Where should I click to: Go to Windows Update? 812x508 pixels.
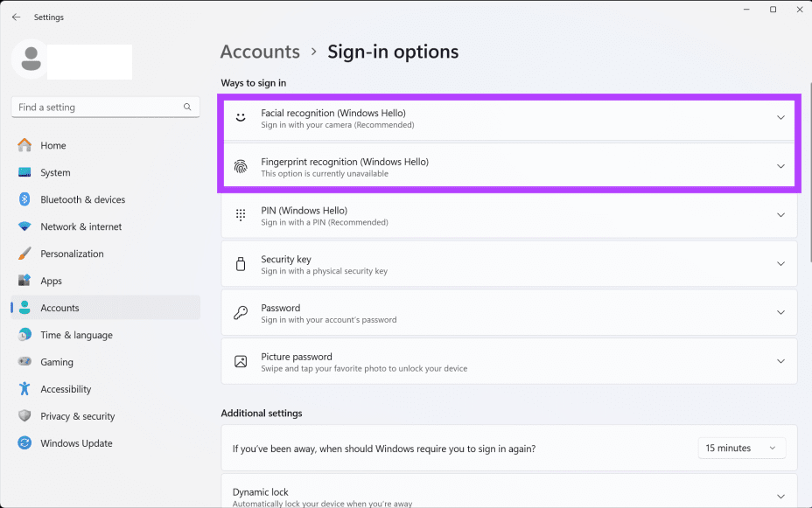(105, 442)
